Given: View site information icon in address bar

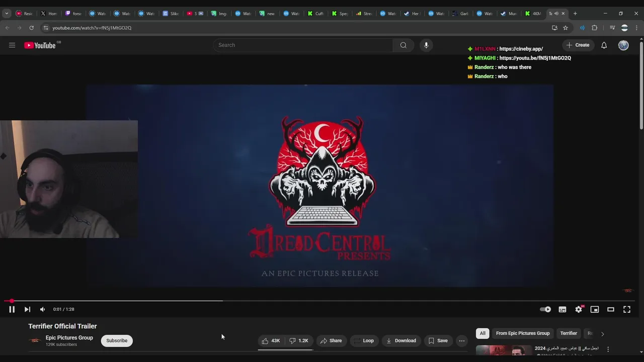Looking at the screenshot, I should coord(46,28).
